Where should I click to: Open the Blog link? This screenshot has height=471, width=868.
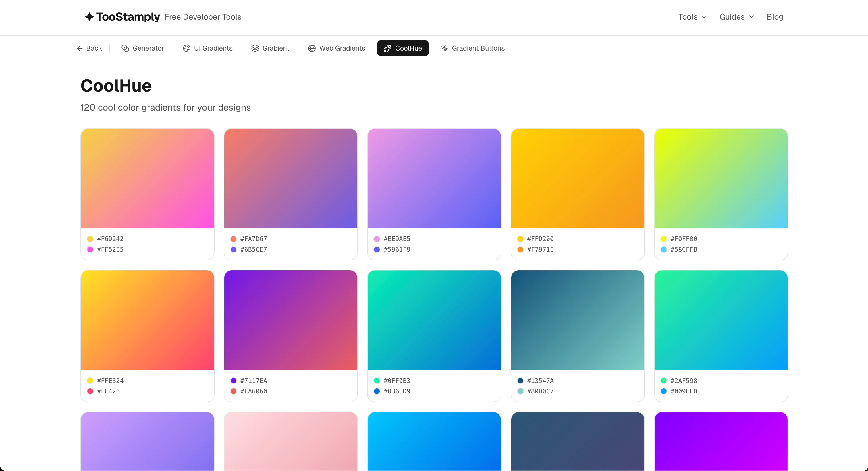pos(775,17)
